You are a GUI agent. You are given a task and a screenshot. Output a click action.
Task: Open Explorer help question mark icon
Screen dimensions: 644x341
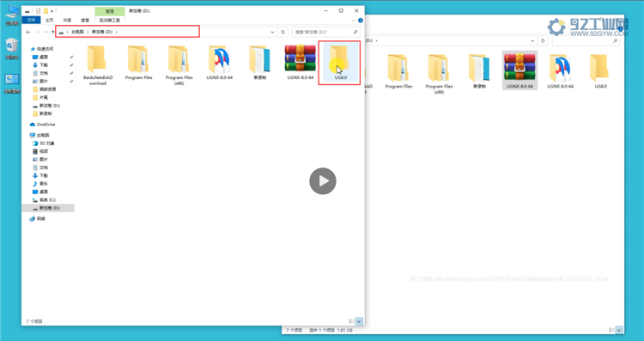point(360,20)
